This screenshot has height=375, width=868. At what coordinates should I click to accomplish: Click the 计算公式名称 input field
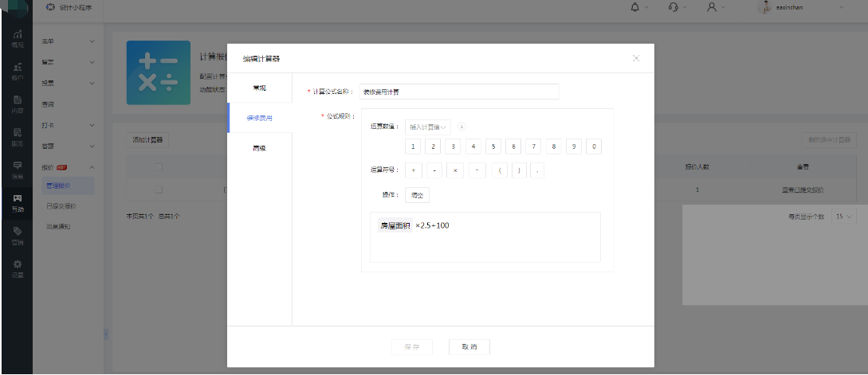(459, 92)
